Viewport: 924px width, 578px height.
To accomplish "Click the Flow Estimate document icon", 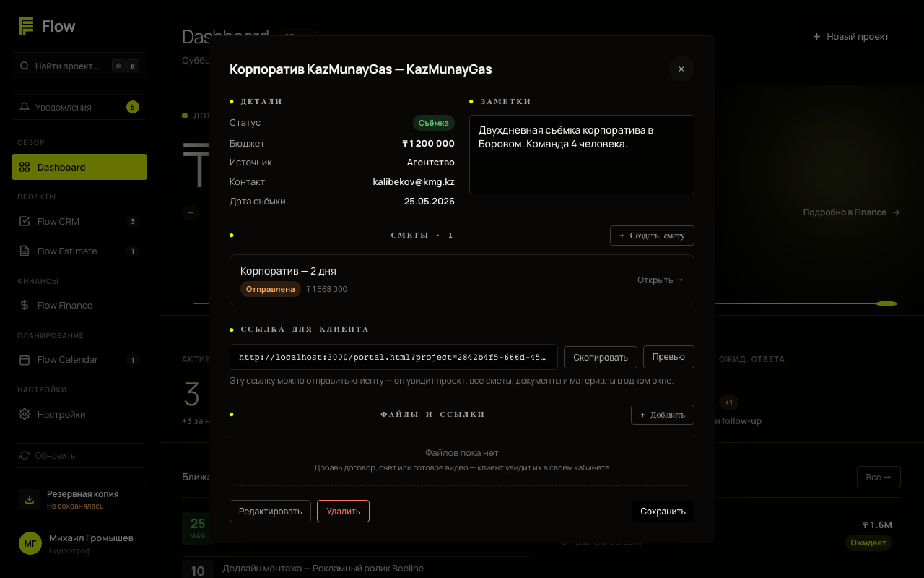I will pyautogui.click(x=25, y=251).
